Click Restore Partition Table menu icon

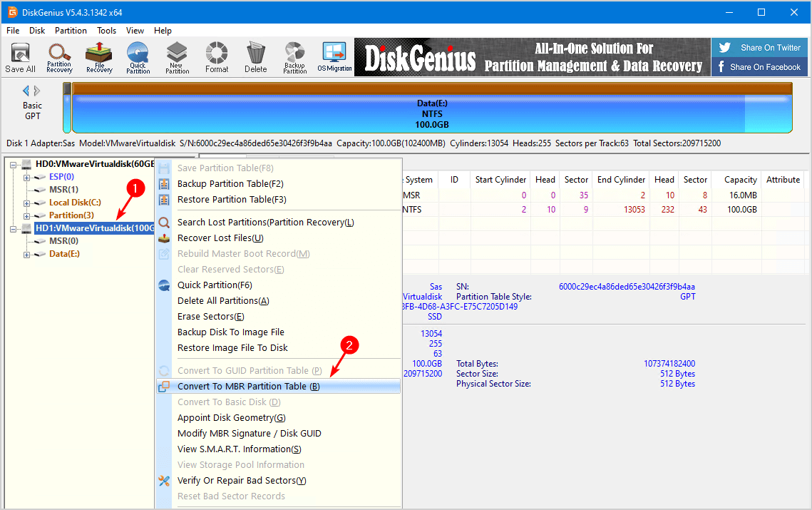click(x=164, y=200)
